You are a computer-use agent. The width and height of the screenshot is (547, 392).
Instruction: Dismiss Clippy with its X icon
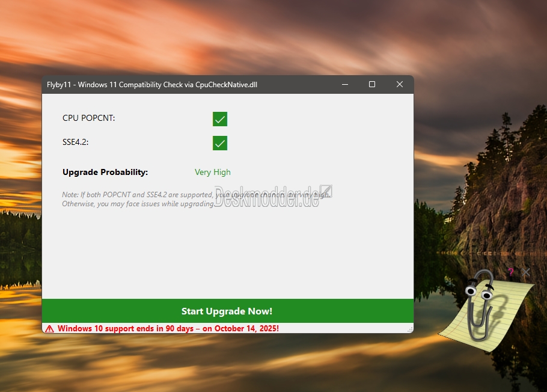pos(526,272)
